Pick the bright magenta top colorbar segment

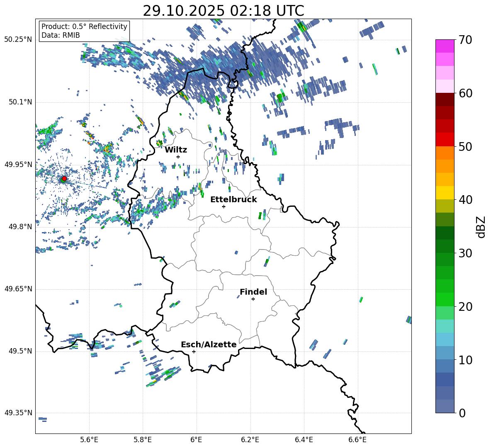pos(445,46)
